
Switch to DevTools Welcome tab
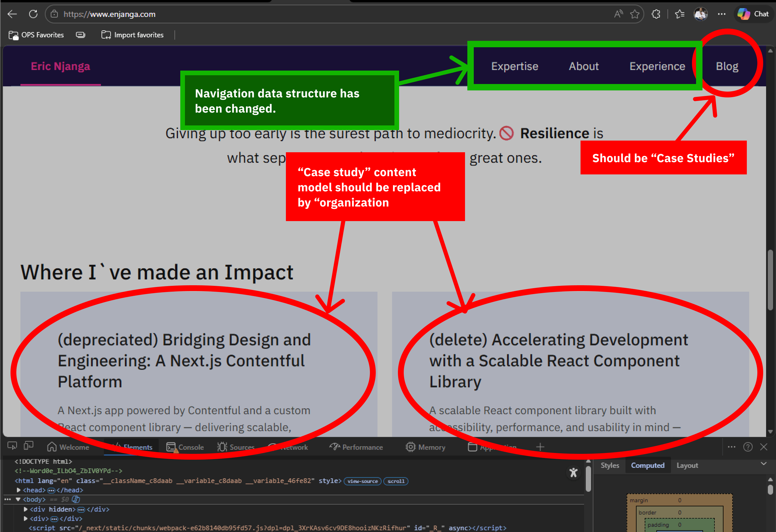point(68,447)
